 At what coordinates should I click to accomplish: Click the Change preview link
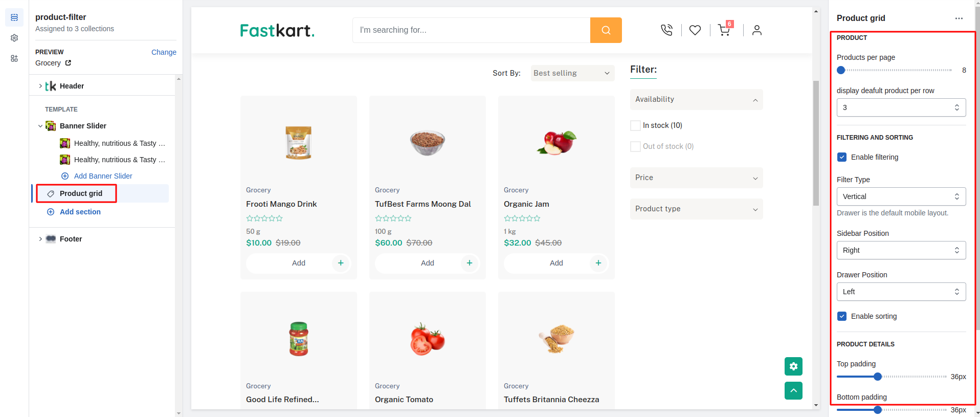[x=164, y=52]
